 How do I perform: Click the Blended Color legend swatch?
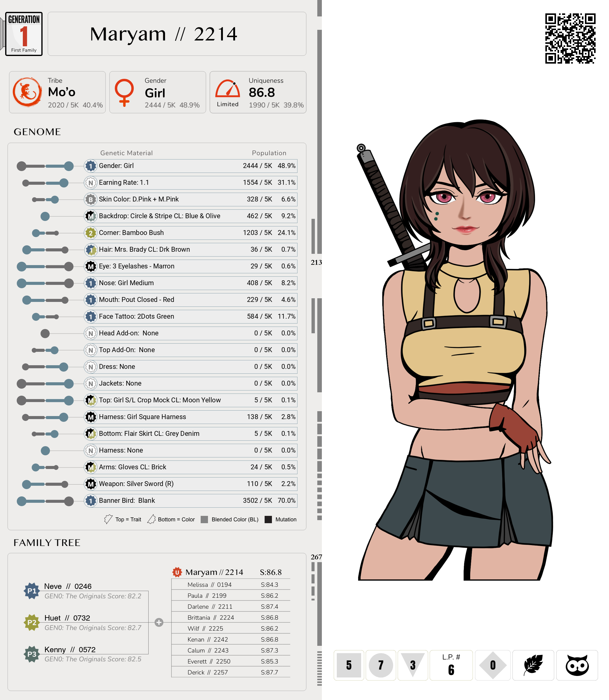[204, 519]
